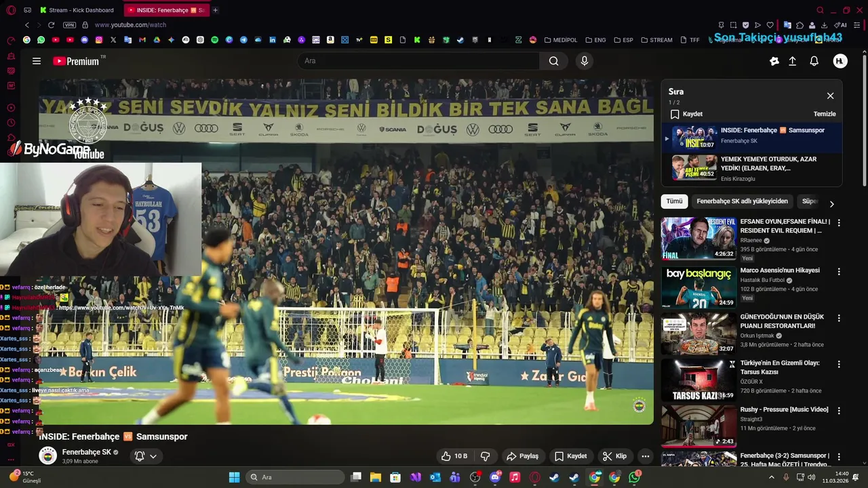
Task: Open the Fenerbahçe SK channel name link
Action: pos(86,452)
